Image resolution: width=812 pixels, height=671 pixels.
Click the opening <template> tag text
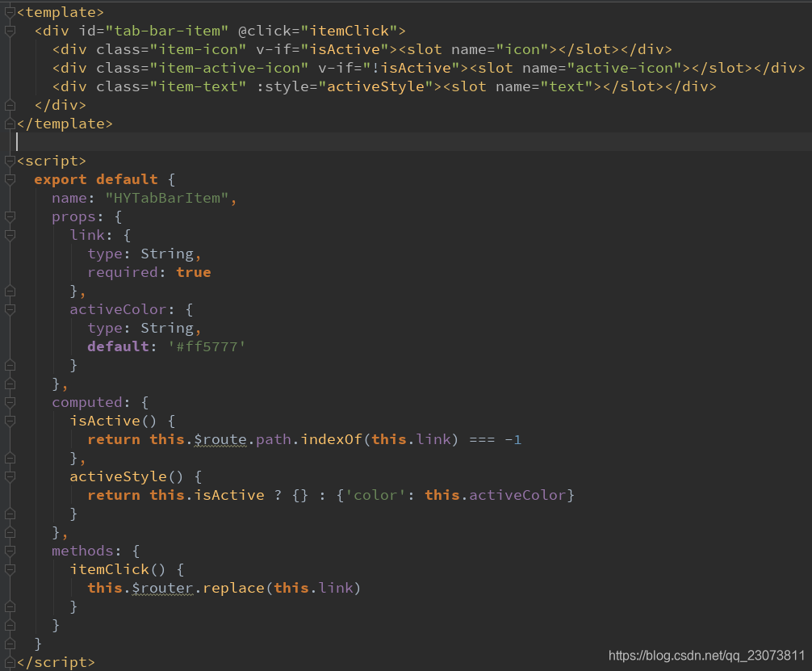(61, 12)
